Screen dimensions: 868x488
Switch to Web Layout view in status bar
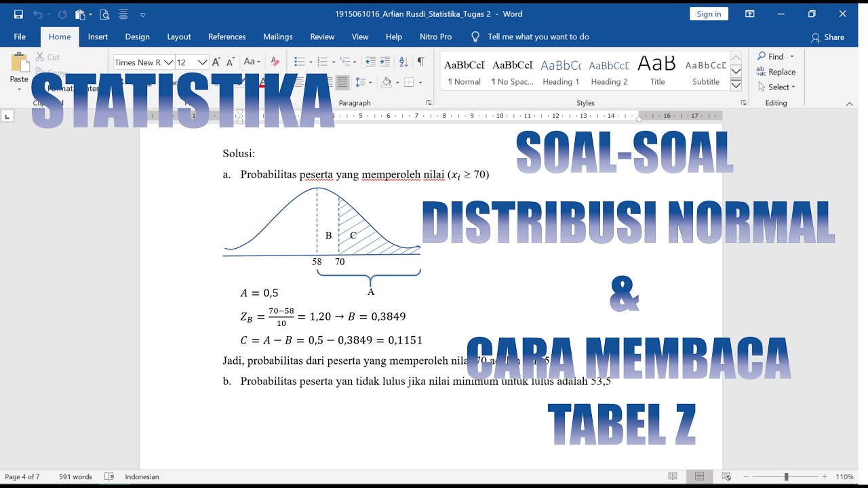(726, 476)
